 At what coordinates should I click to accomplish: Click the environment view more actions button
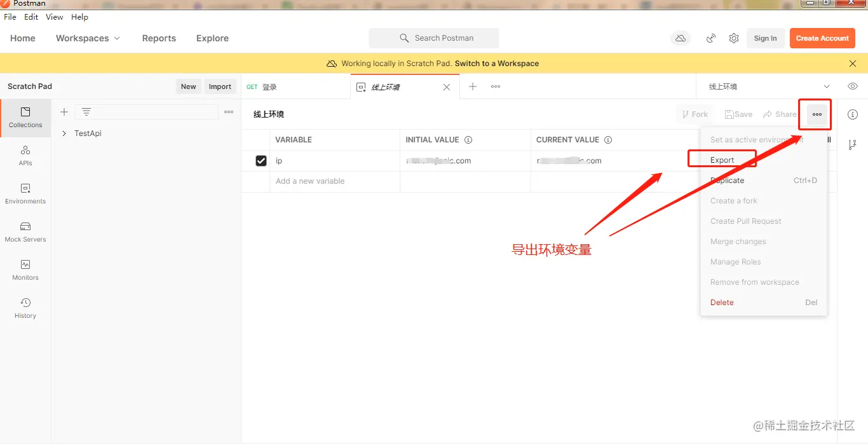(x=817, y=114)
